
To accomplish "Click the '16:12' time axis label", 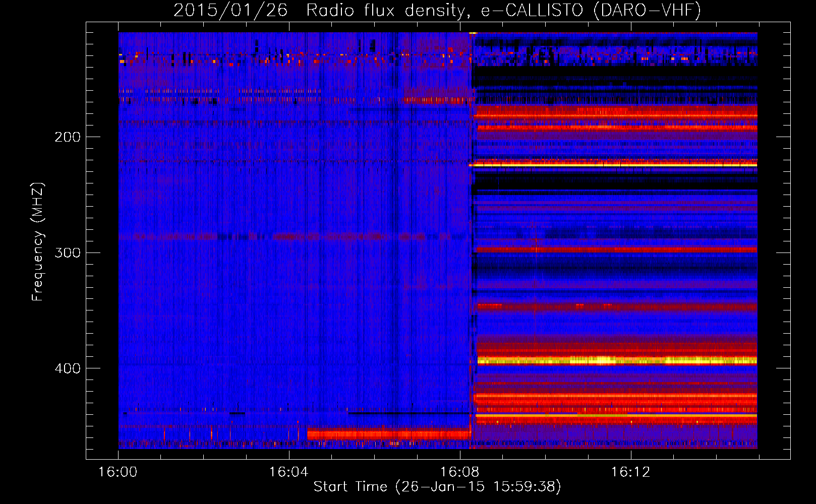I will pyautogui.click(x=630, y=472).
